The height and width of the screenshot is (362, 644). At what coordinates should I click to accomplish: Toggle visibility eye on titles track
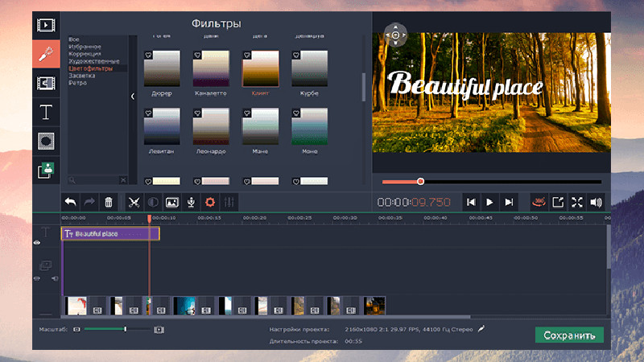pos(37,242)
